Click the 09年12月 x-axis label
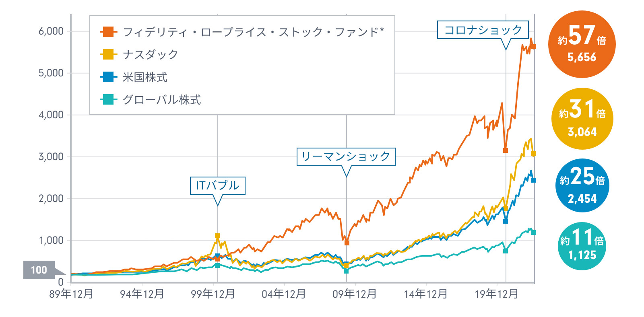 (355, 294)
